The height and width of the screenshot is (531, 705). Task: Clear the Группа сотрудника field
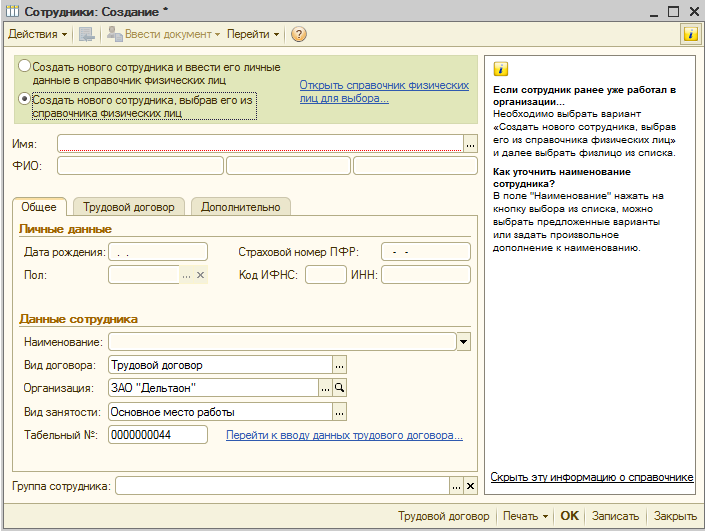pos(470,486)
